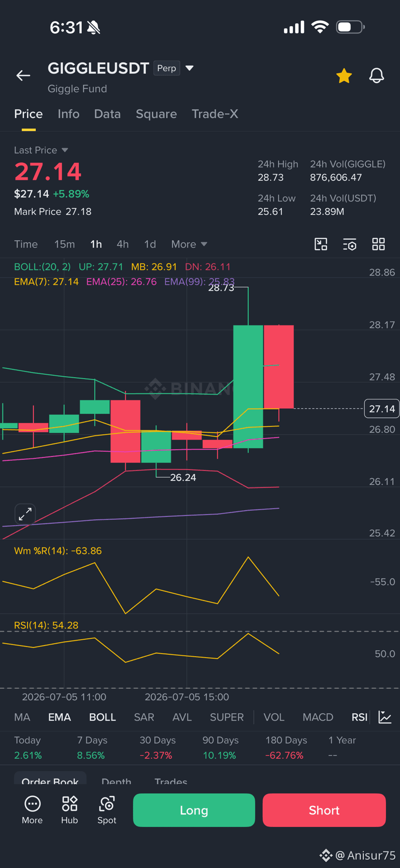The image size is (400, 868).
Task: Open the More menu icon
Action: click(32, 810)
